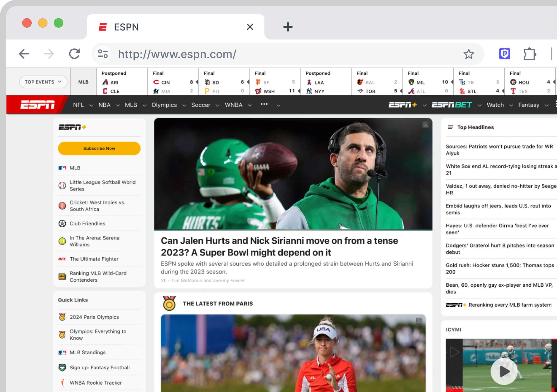This screenshot has height=392, width=557.
Task: Open White Sox losing streak headline
Action: click(501, 169)
